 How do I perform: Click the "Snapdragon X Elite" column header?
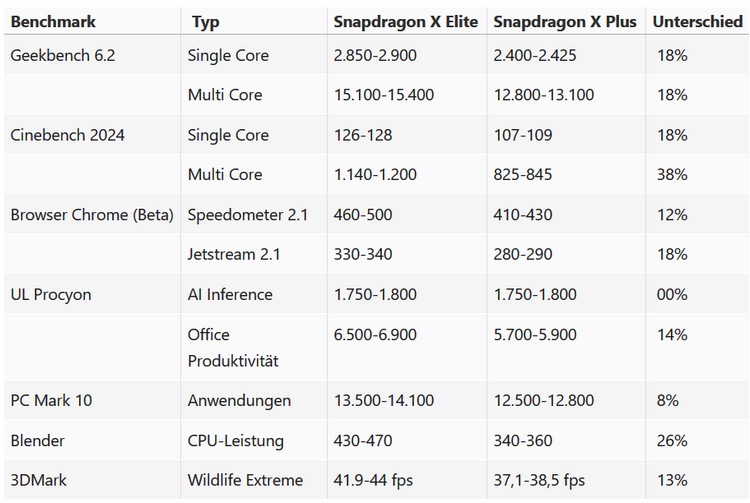point(405,21)
